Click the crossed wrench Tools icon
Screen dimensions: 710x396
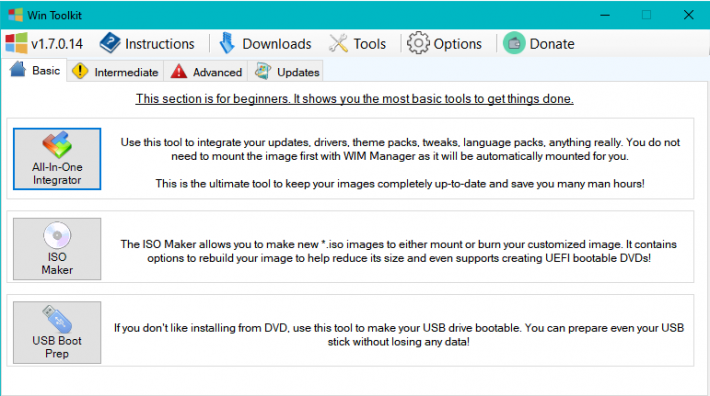[338, 43]
